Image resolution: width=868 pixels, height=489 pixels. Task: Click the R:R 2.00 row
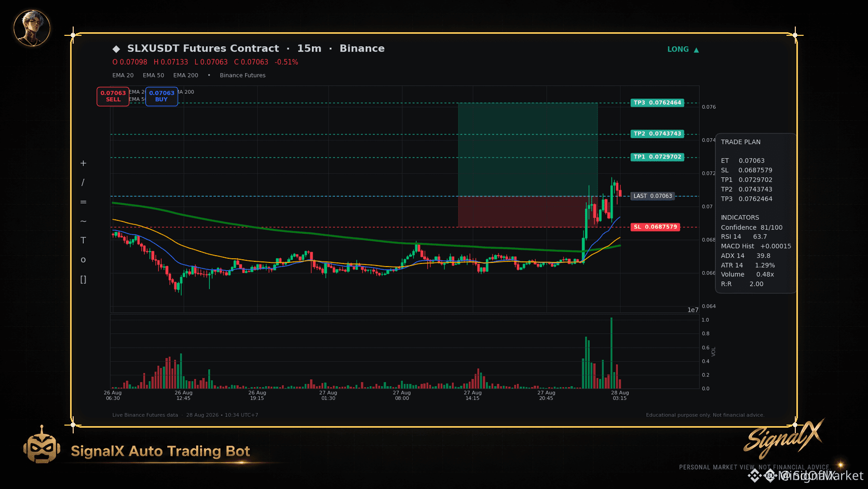pos(742,284)
